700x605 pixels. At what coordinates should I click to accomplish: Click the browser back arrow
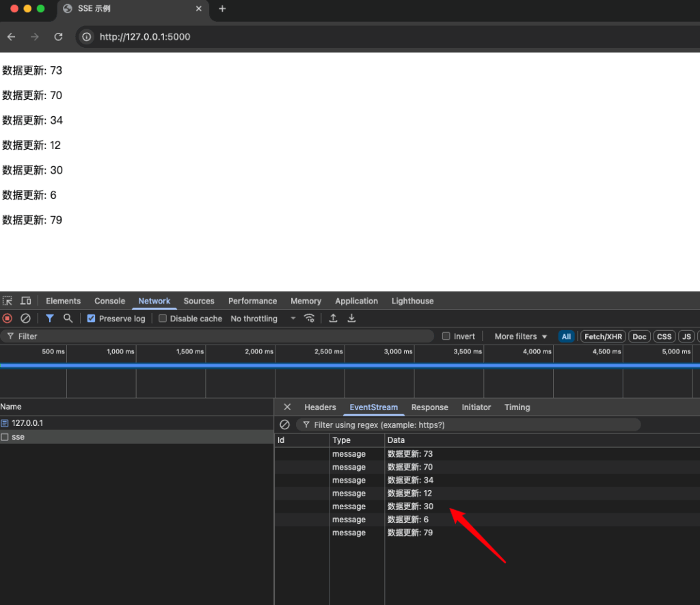pos(12,37)
